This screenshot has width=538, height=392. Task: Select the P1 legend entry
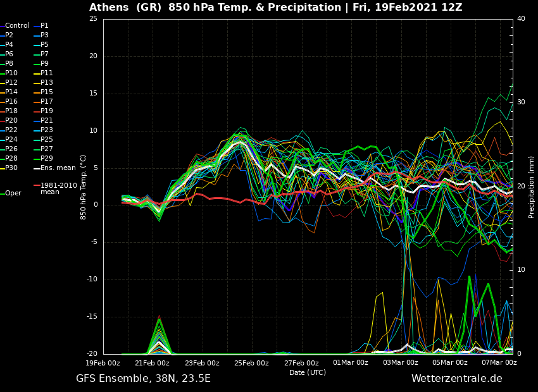click(x=44, y=26)
